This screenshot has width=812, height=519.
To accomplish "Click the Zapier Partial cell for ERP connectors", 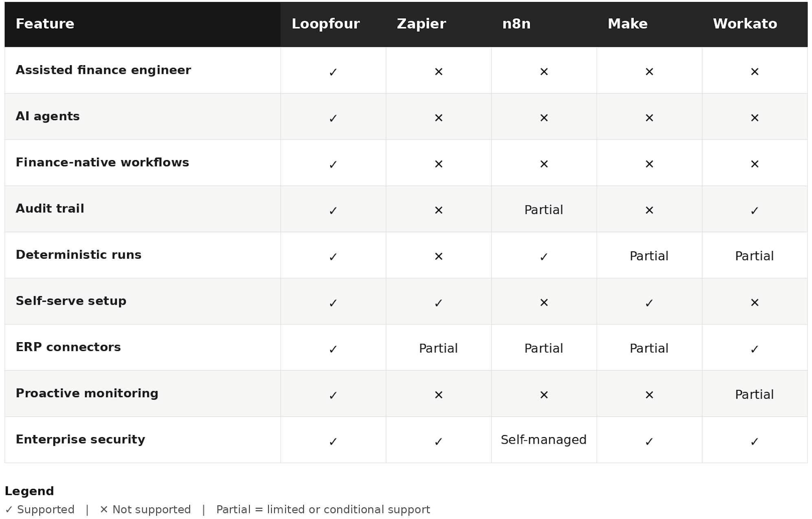I will (439, 348).
